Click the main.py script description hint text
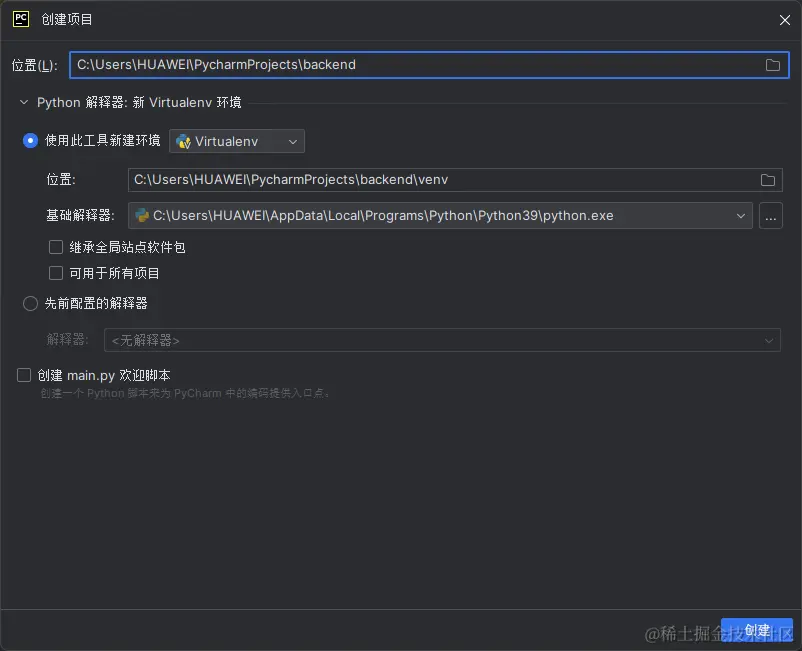The width and height of the screenshot is (802, 651). [x=186, y=393]
